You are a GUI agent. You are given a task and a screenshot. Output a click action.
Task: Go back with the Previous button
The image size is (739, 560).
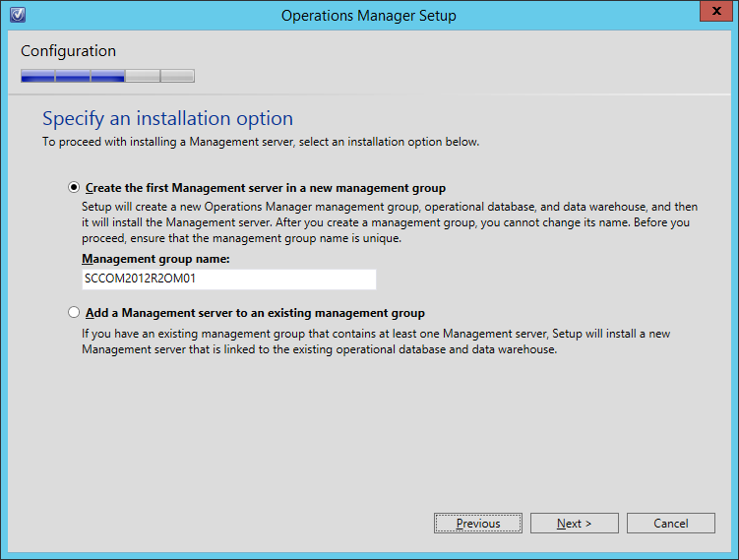477,524
